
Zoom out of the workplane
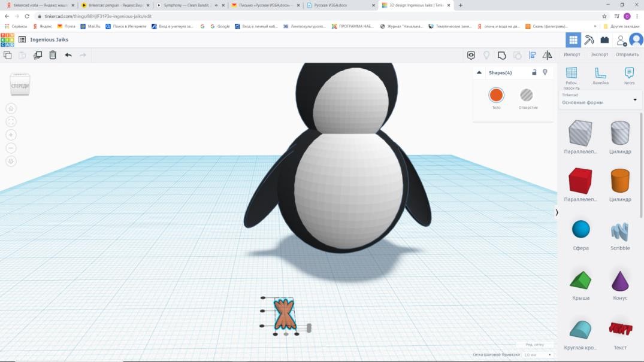[11, 148]
